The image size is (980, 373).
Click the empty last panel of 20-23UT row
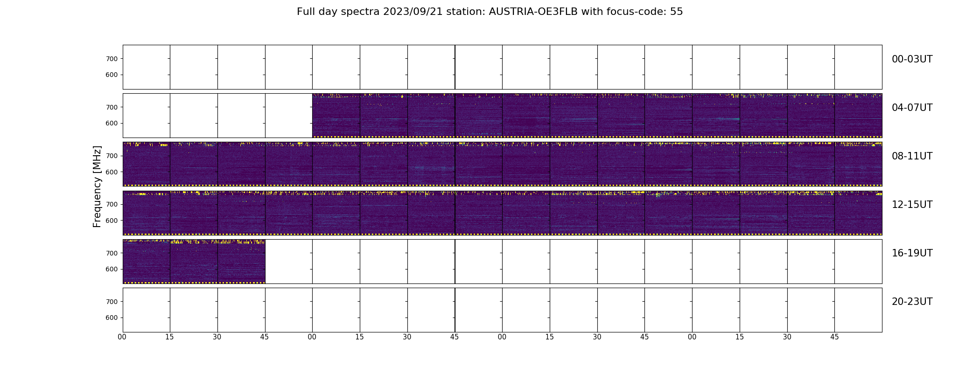pyautogui.click(x=858, y=310)
